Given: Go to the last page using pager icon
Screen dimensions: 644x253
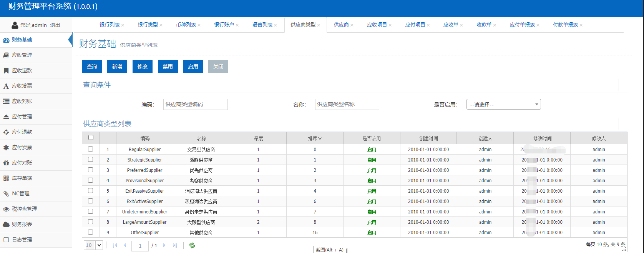Looking at the screenshot, I should (x=175, y=245).
